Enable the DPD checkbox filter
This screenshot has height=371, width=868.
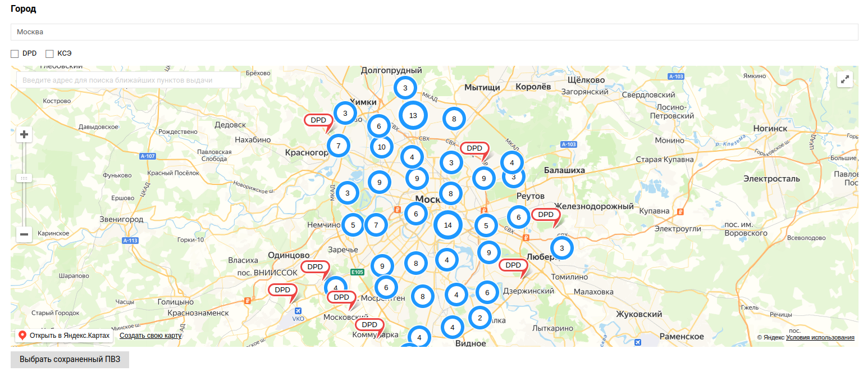pos(15,54)
